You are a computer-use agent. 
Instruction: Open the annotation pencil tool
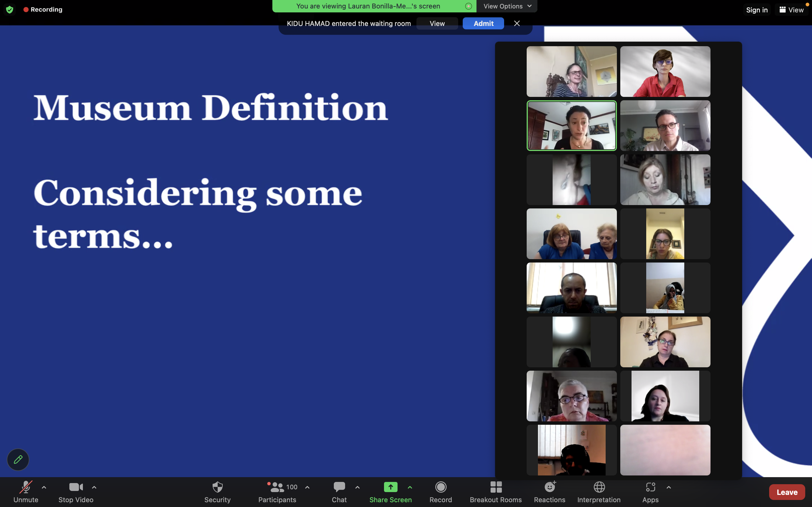tap(18, 459)
